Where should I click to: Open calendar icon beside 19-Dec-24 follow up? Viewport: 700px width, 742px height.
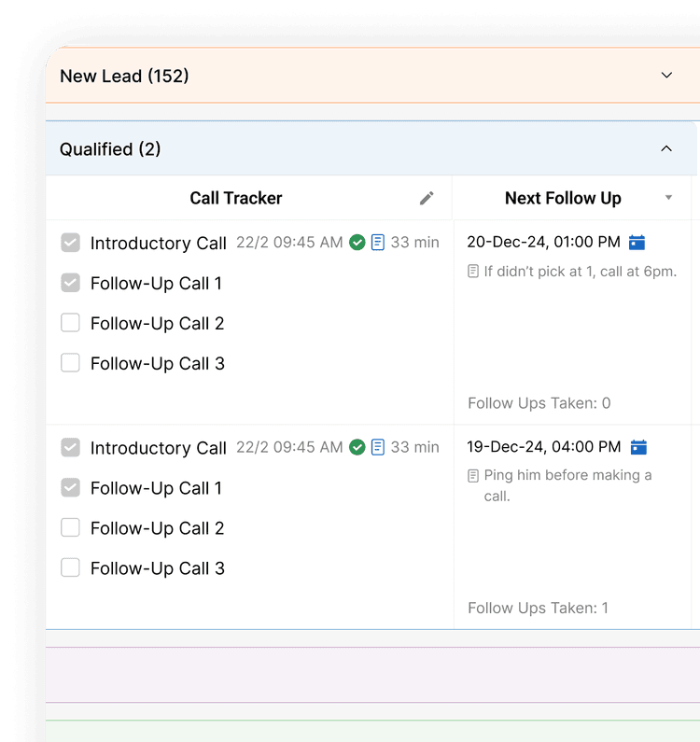click(638, 447)
